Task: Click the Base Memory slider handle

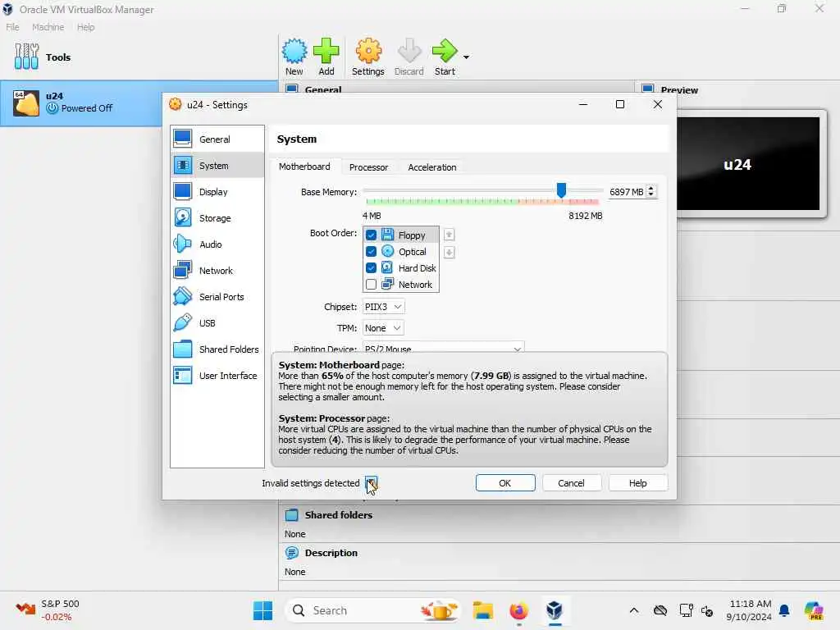Action: [561, 190]
